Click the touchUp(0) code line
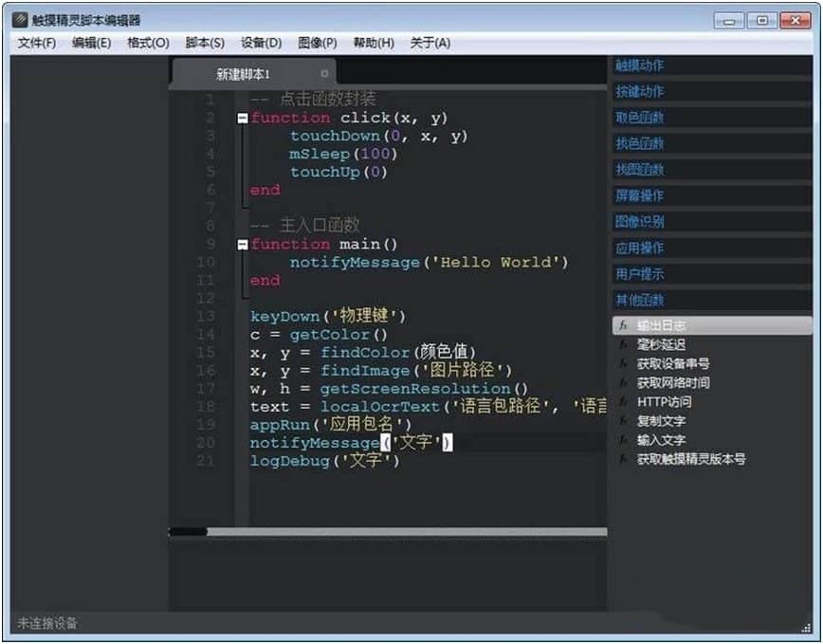 click(338, 173)
